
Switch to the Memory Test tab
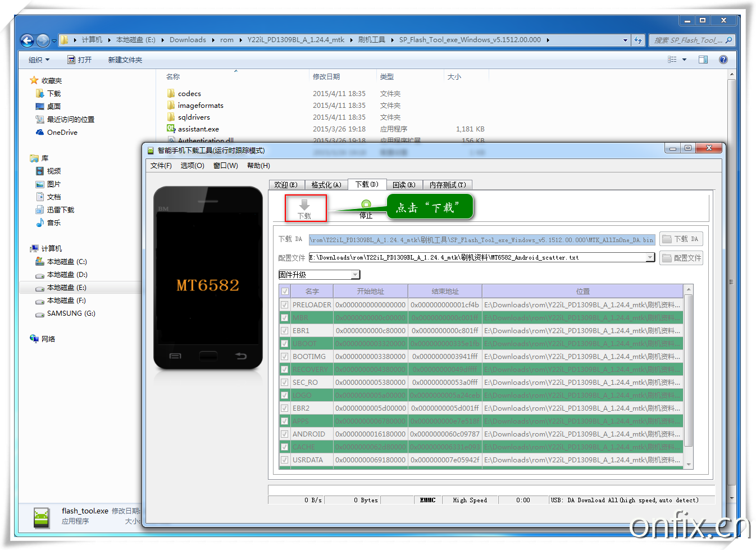448,185
